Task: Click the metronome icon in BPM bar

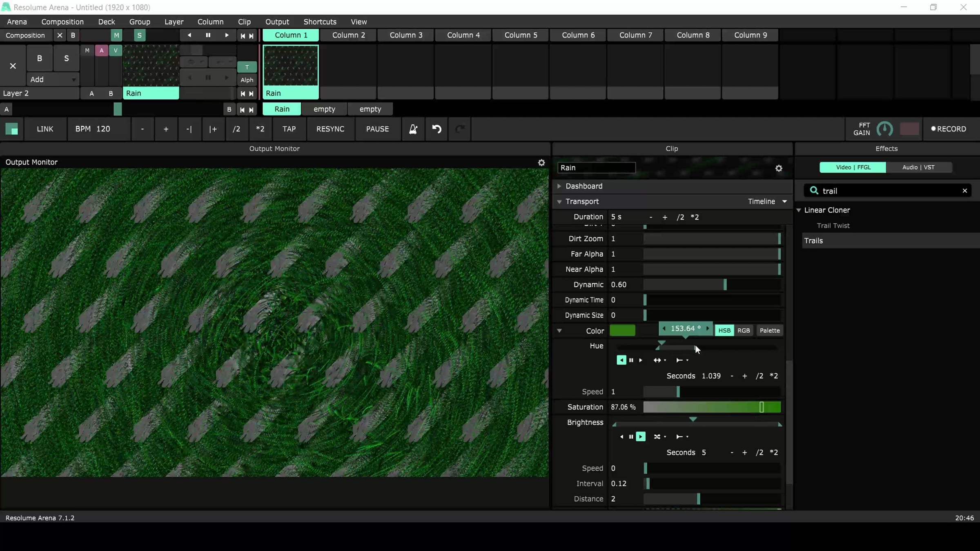Action: point(413,129)
